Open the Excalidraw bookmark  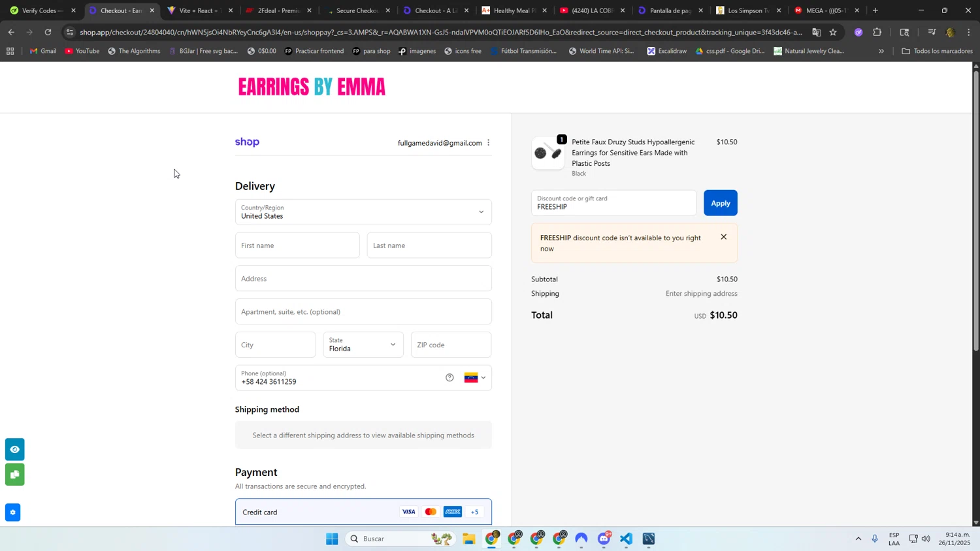[x=666, y=51]
